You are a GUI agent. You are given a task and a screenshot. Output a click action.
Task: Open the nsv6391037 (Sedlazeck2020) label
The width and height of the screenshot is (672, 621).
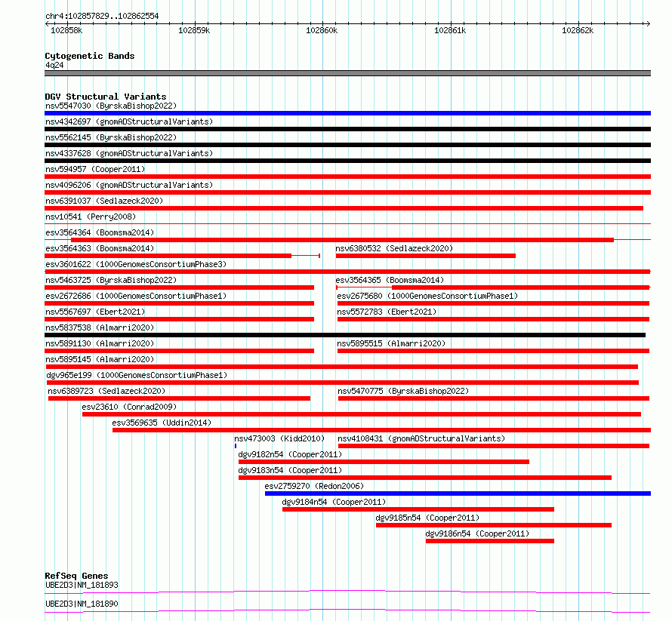(104, 201)
